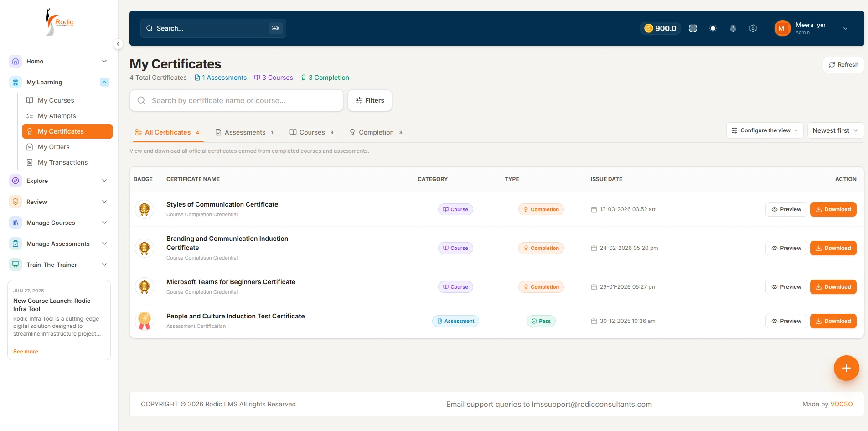Select the All Certificates tab
Viewport: 868px width, 431px height.
(x=167, y=132)
